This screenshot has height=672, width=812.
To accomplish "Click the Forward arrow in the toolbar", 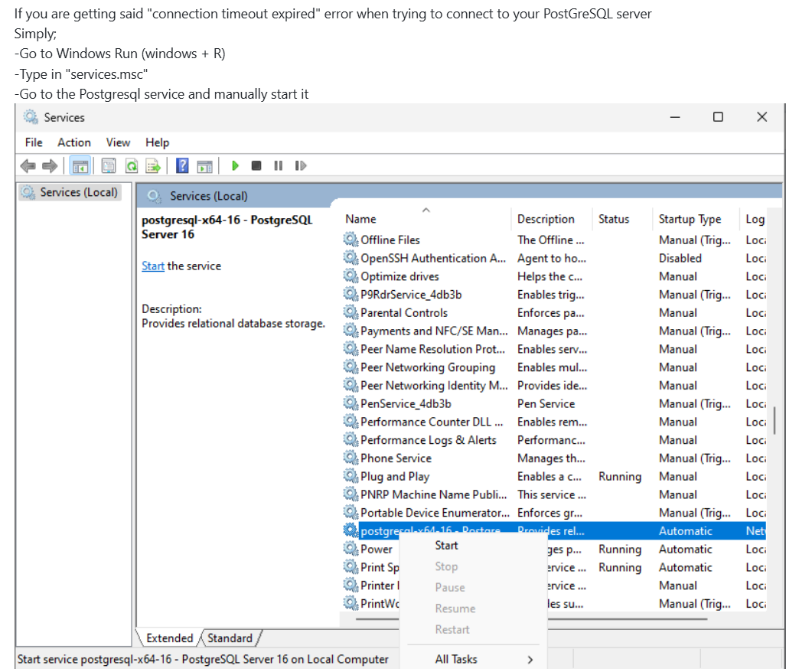I will coord(50,165).
